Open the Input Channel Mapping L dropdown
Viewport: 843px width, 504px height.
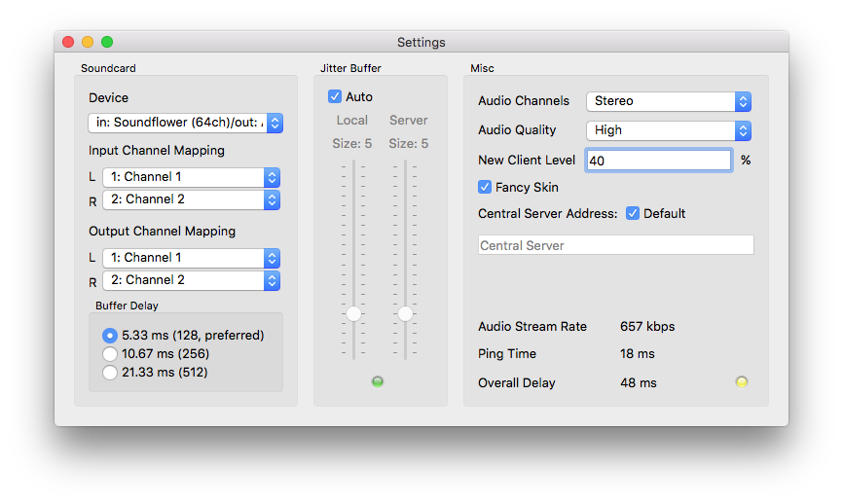coord(192,177)
